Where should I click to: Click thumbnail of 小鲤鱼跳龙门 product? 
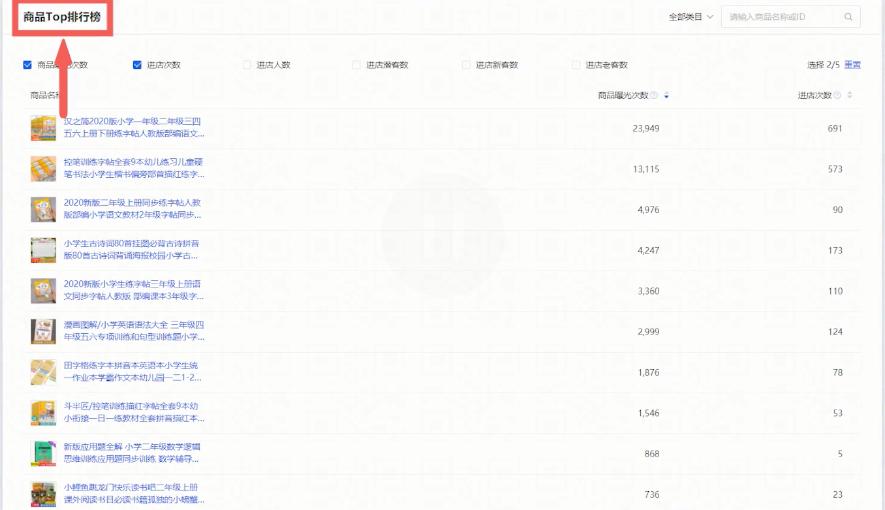click(x=43, y=494)
